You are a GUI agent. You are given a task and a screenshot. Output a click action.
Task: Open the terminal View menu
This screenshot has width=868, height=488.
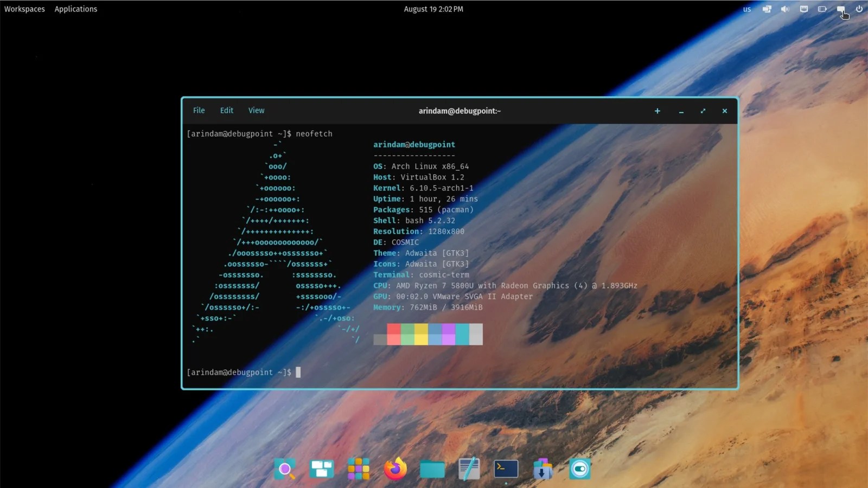(256, 111)
